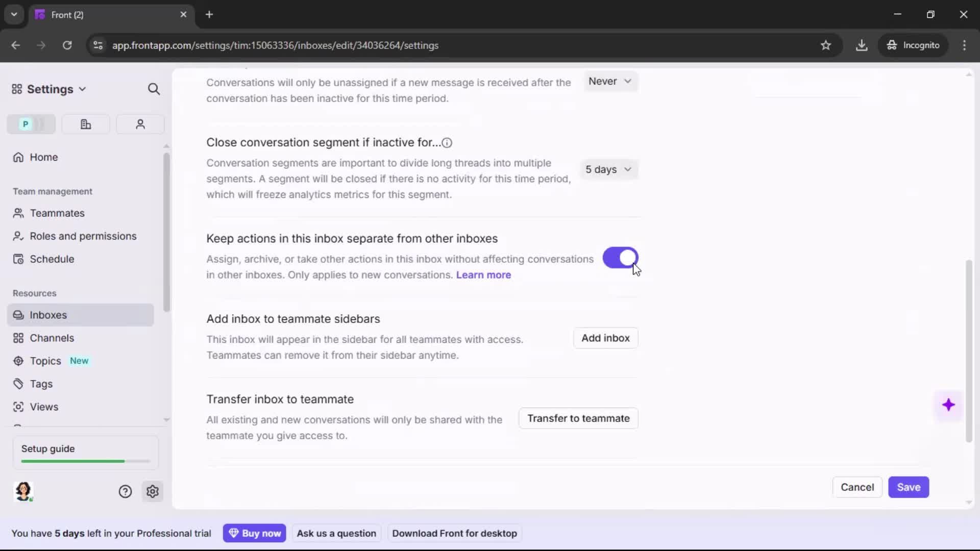This screenshot has height=551, width=980.
Task: Save the inbox settings
Action: [x=909, y=487]
